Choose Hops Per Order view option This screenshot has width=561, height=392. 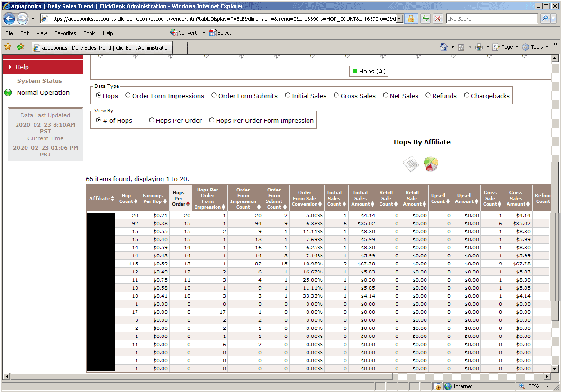[x=152, y=120]
